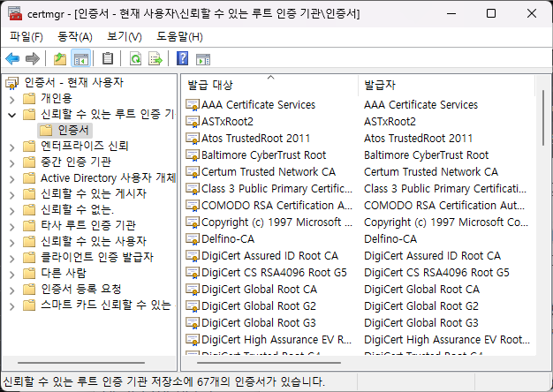Select the 신뢰할 수 있는 사용자 folder
Screen dimensions: 553x392
point(94,242)
